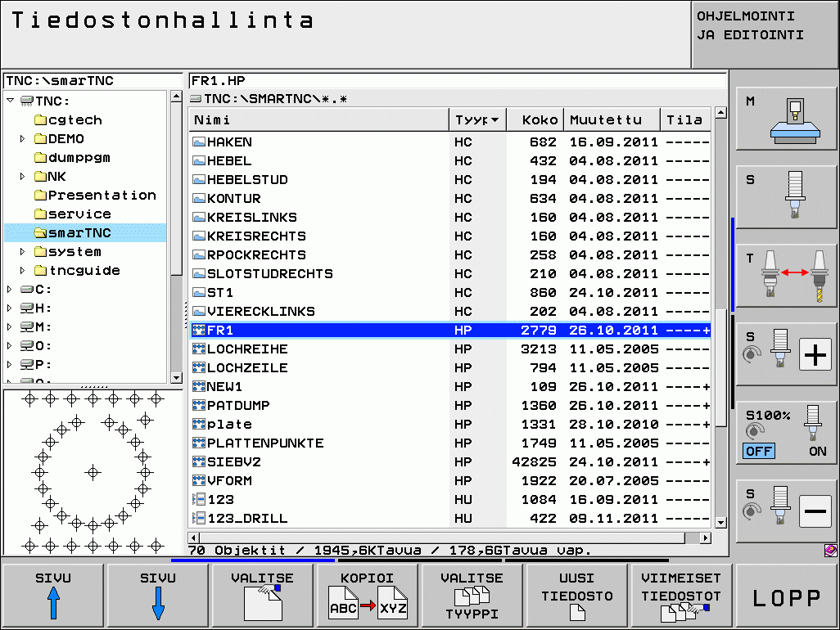The width and height of the screenshot is (840, 630).
Task: Expand the NK folder
Action: [22, 176]
